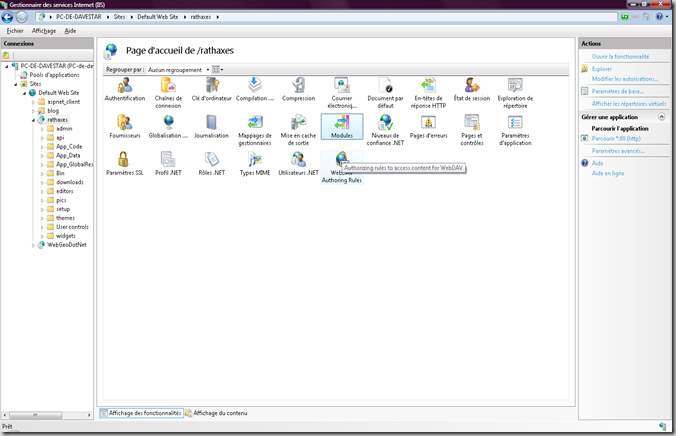
Task: Open the Pages d'erreurs feature
Action: (429, 127)
